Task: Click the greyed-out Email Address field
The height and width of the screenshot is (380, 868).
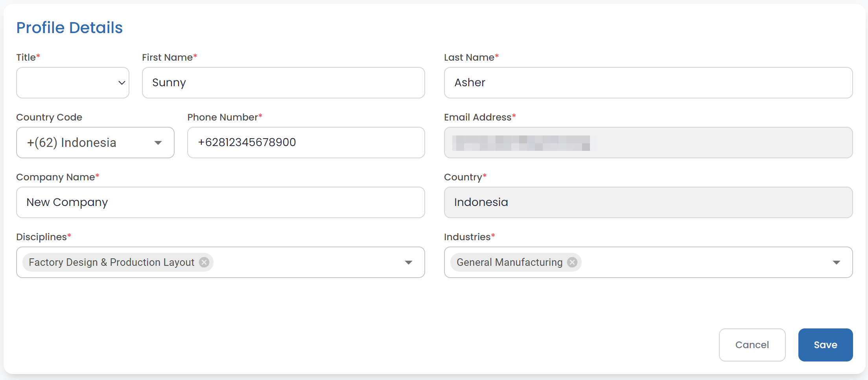Action: [648, 143]
